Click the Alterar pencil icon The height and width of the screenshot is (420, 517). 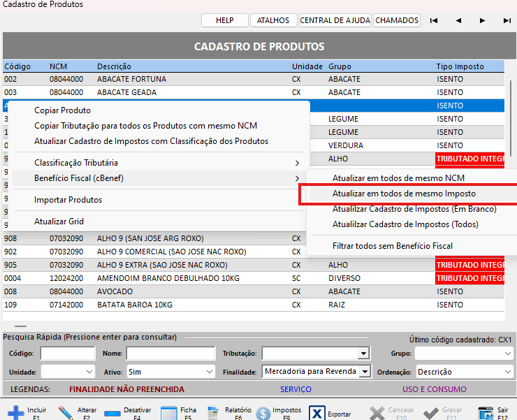[x=66, y=412]
